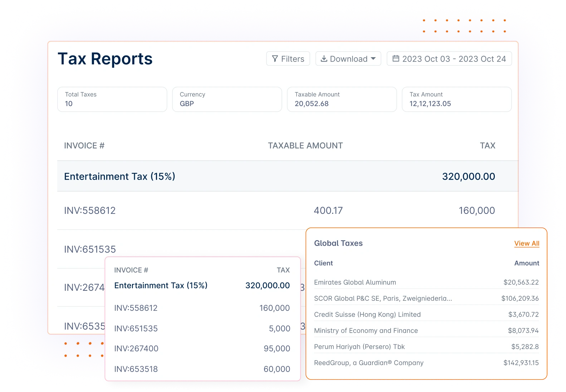Open date range 2023 Oct 03 - 2023 Oct 24
Screen dimensions: 566x392
(449, 59)
